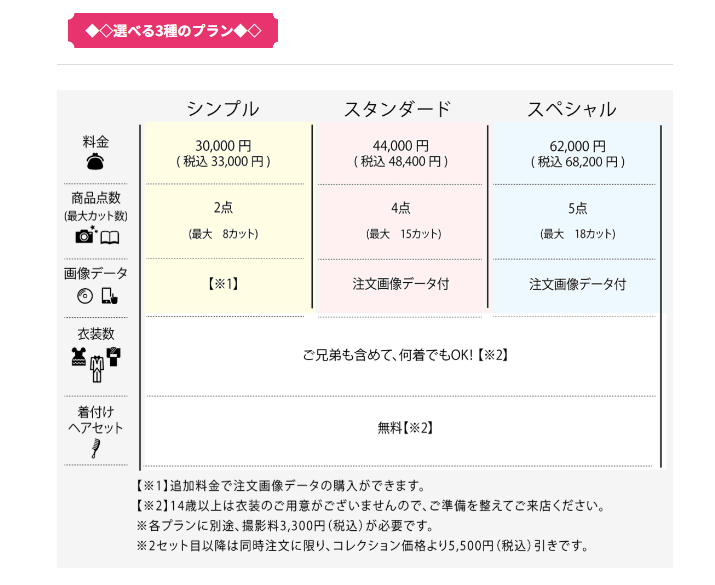Click ご兄弟も含めて、何着でもOK! text

(x=389, y=355)
